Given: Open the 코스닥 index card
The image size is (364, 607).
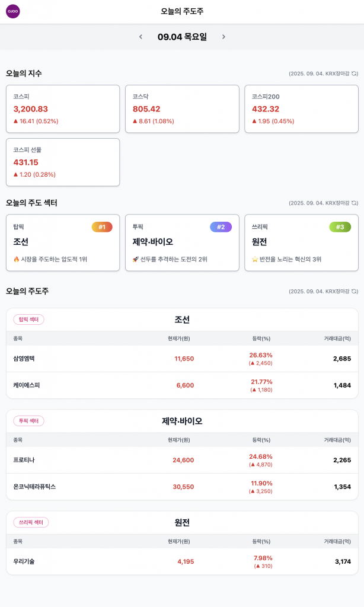Looking at the screenshot, I should point(182,108).
